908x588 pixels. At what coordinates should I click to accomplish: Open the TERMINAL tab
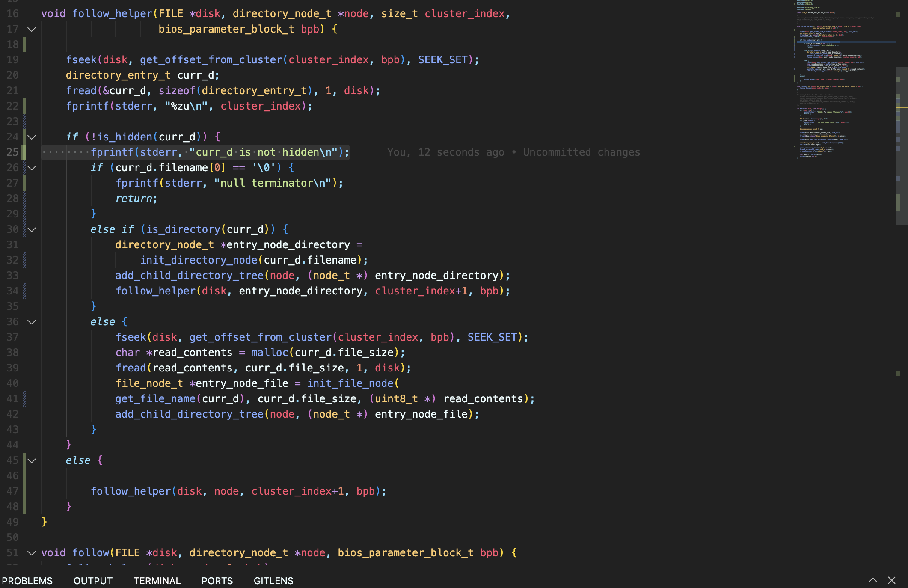point(157,581)
